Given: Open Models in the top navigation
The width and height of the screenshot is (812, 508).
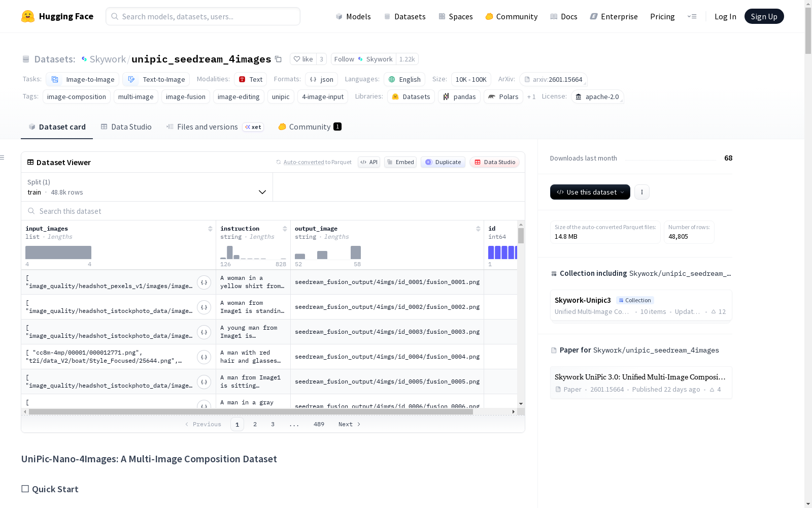Looking at the screenshot, I should [353, 16].
